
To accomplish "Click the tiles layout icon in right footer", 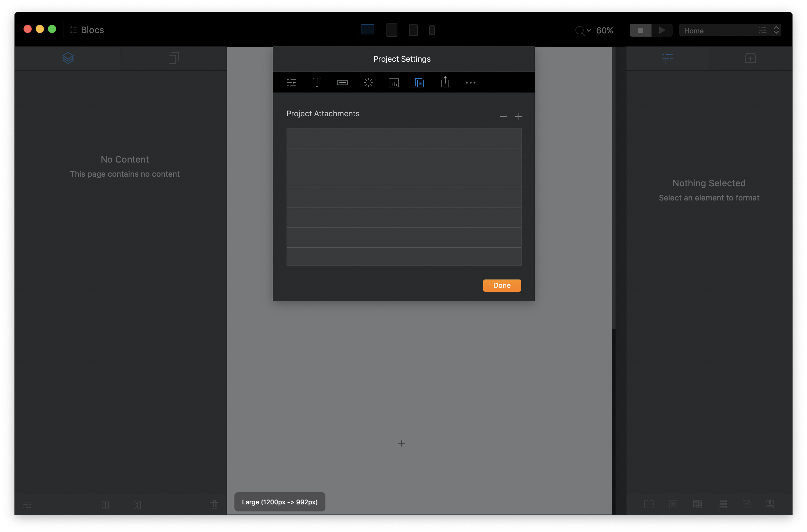I will [x=770, y=504].
